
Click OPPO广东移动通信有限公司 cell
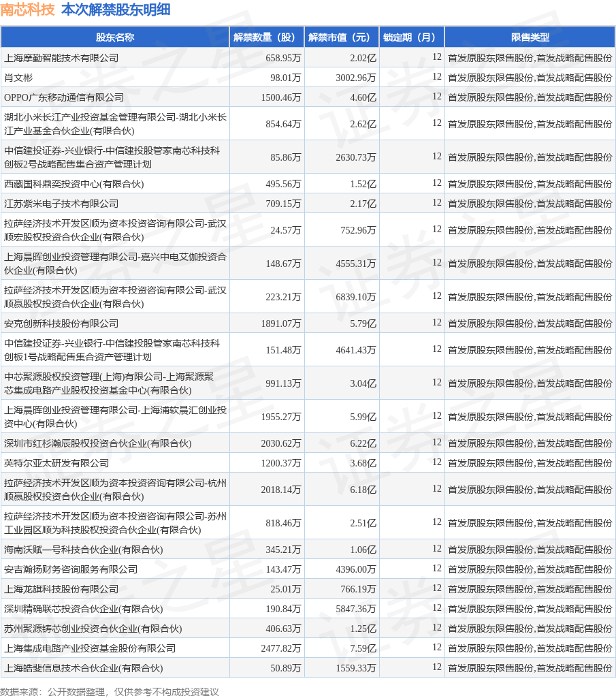pyautogui.click(x=64, y=97)
